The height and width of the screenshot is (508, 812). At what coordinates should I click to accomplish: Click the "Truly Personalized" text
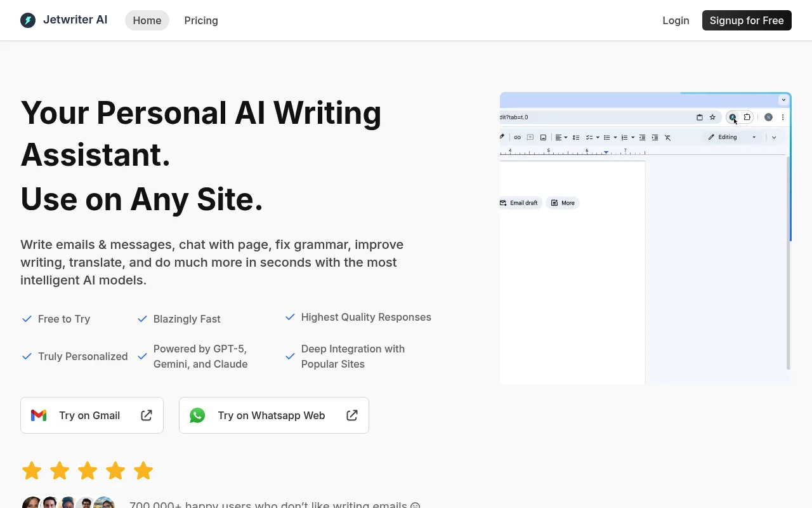click(x=83, y=356)
